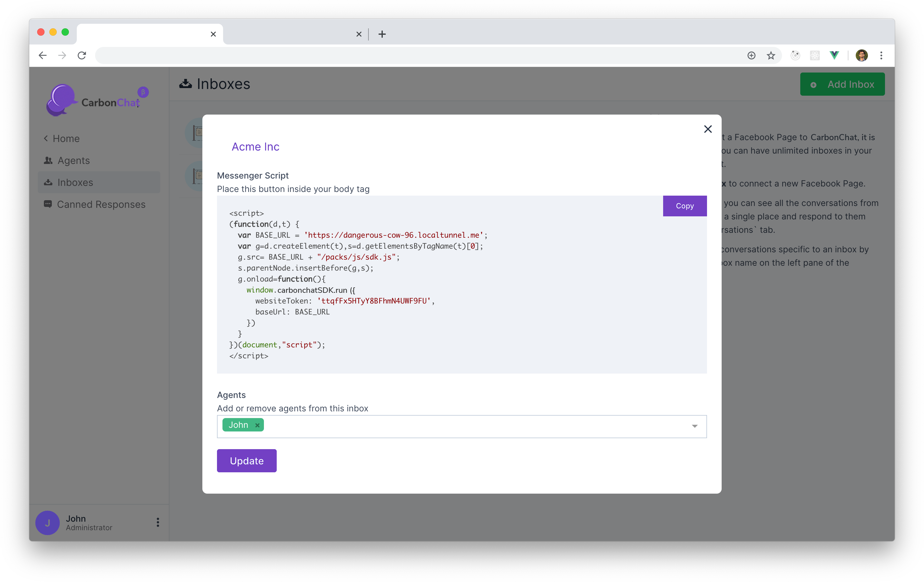Click the browser profile avatar

(862, 56)
